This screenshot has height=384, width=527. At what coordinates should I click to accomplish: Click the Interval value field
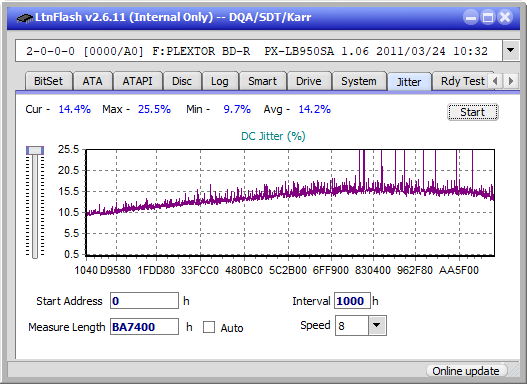[x=352, y=300]
